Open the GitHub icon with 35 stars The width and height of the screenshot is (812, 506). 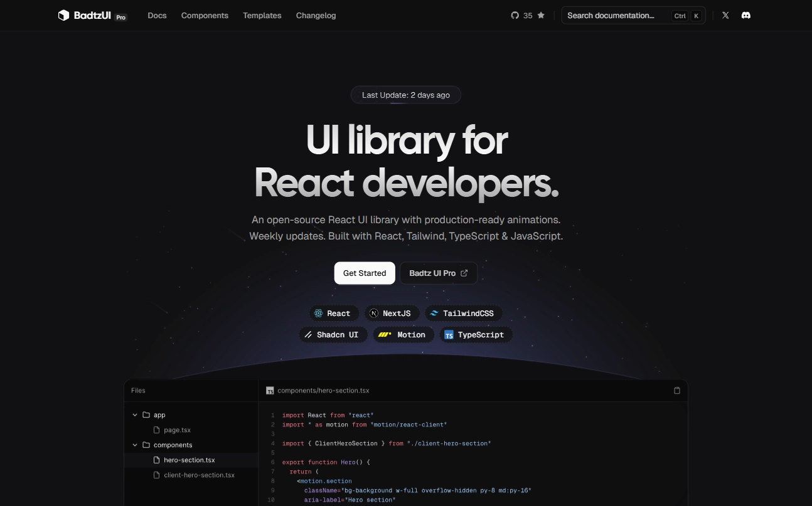[x=515, y=16]
